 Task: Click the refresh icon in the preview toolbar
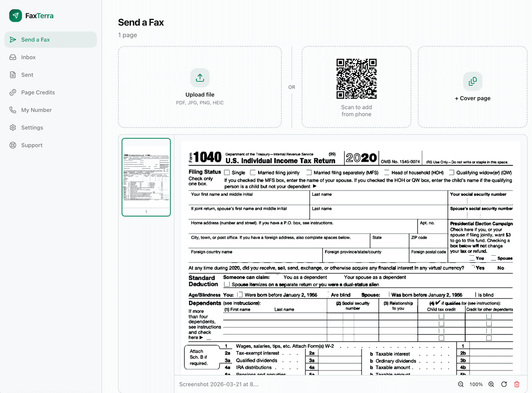point(504,385)
